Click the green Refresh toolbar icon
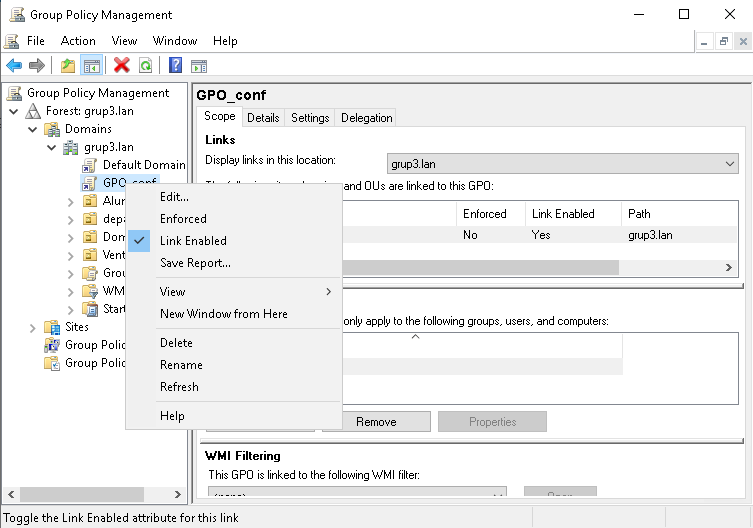Viewport: 753px width, 528px height. coord(145,66)
